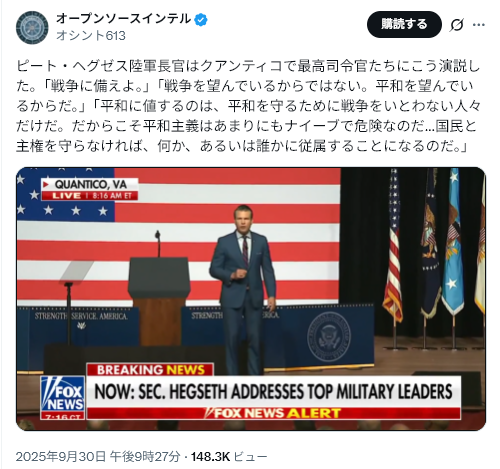Open the オープンソースインテル display name
Viewport: 500px width, 469px height.
click(x=124, y=19)
